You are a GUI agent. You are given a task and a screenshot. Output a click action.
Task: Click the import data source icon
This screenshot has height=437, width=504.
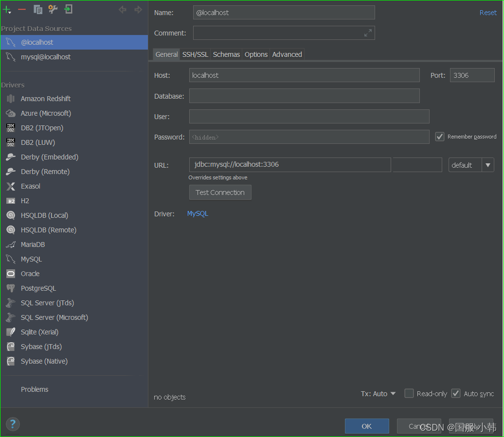pyautogui.click(x=68, y=9)
